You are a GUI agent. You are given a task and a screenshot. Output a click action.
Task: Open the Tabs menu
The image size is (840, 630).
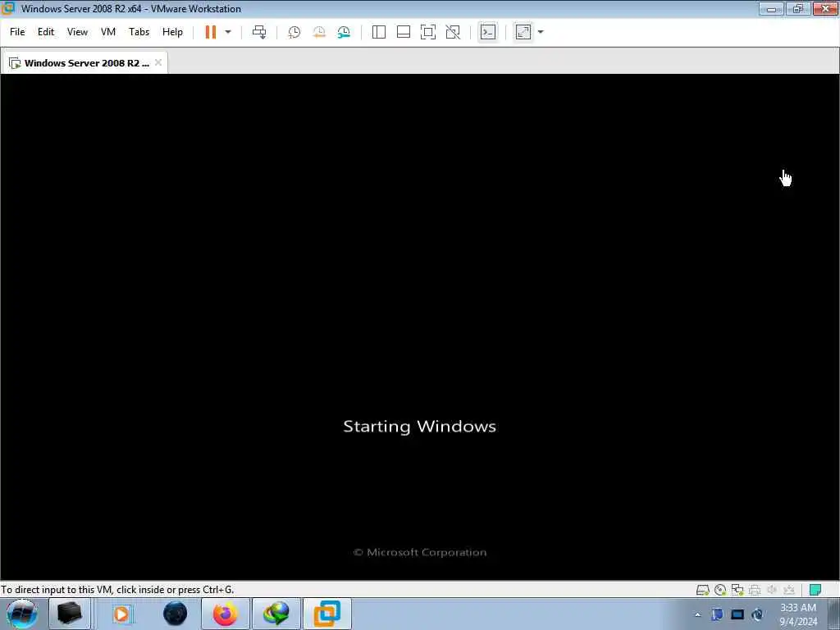click(x=139, y=32)
